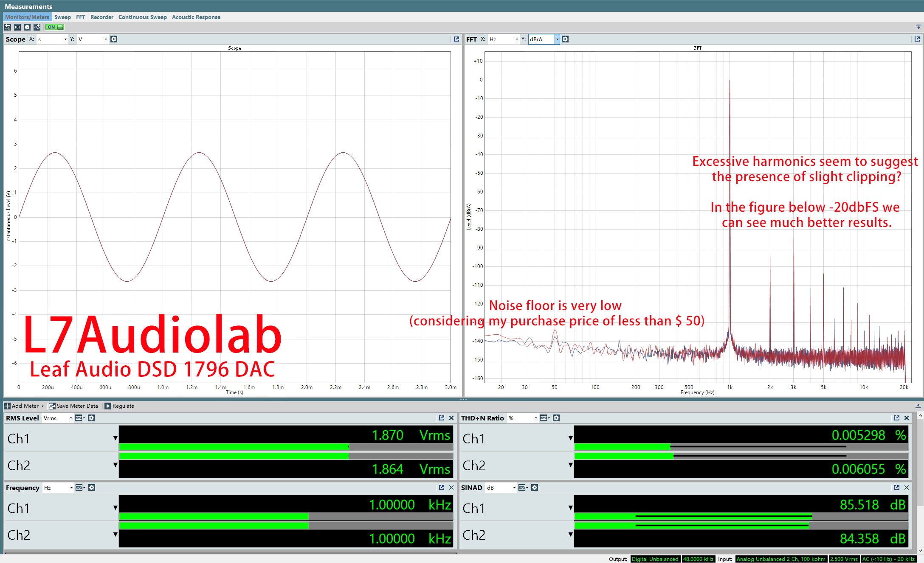The image size is (924, 563).
Task: Close the RMS Level meter
Action: click(451, 418)
